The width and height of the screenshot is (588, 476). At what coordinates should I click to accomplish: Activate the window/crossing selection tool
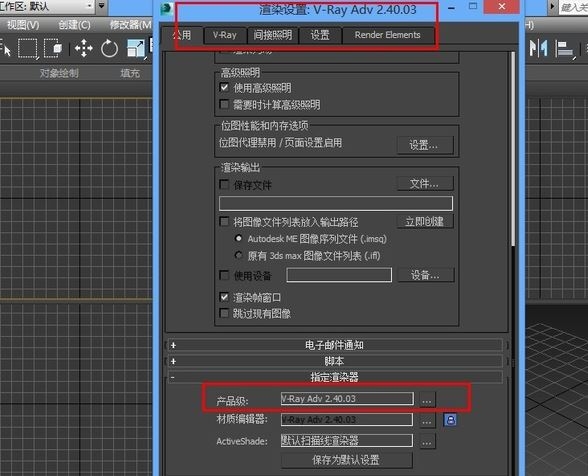click(x=52, y=48)
